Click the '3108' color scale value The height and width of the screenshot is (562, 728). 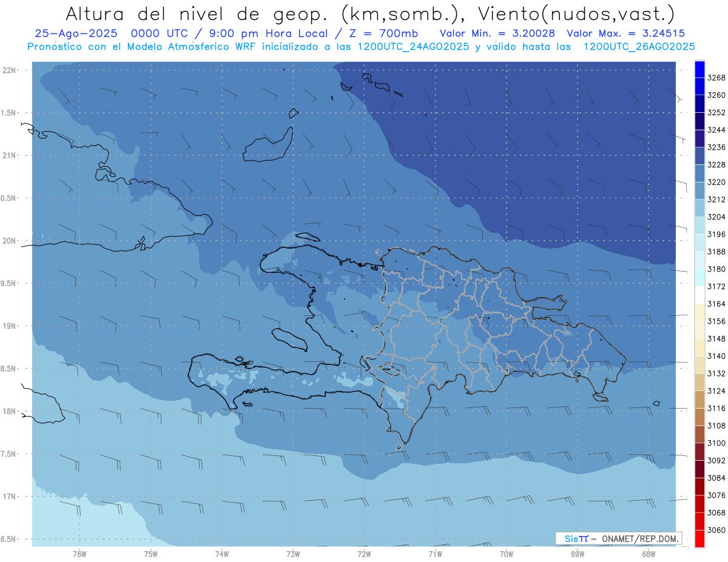(716, 426)
